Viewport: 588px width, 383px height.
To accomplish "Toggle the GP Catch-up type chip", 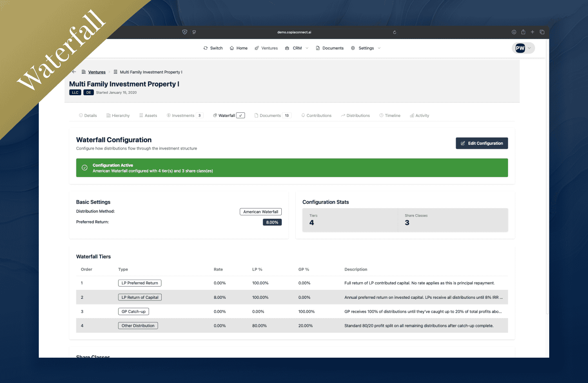I will click(x=133, y=311).
